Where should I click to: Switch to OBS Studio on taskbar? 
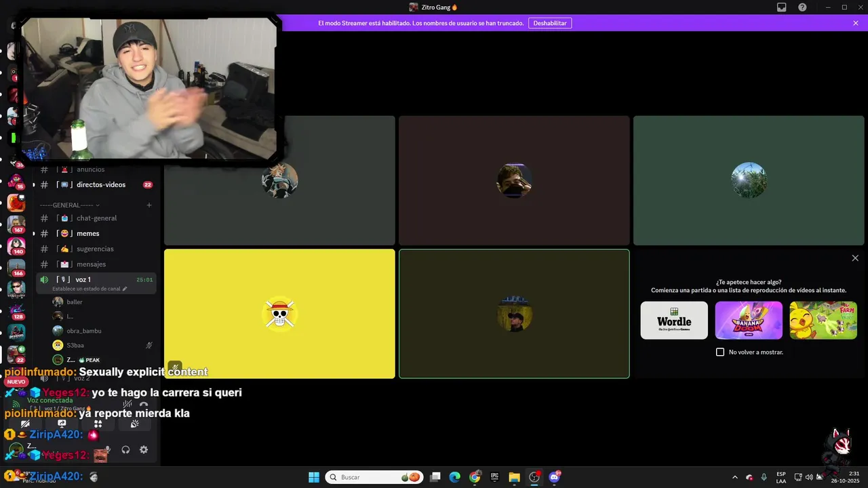coord(534,477)
